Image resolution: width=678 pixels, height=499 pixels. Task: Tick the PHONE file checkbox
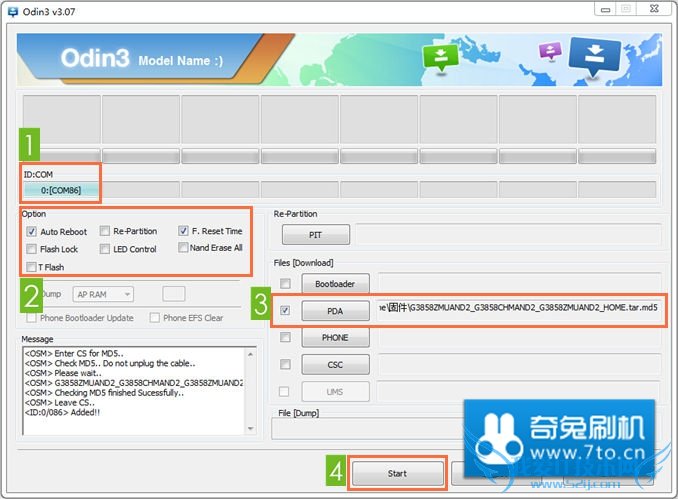(x=285, y=337)
